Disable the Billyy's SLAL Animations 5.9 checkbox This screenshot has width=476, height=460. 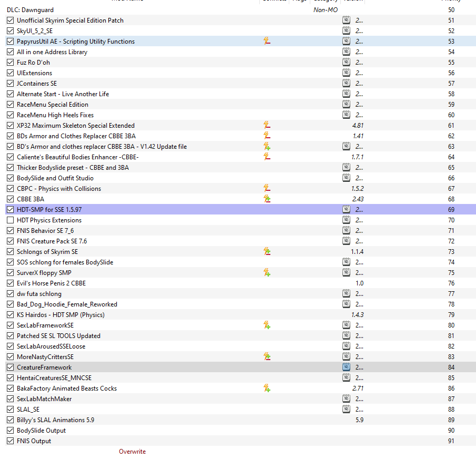[x=11, y=420]
